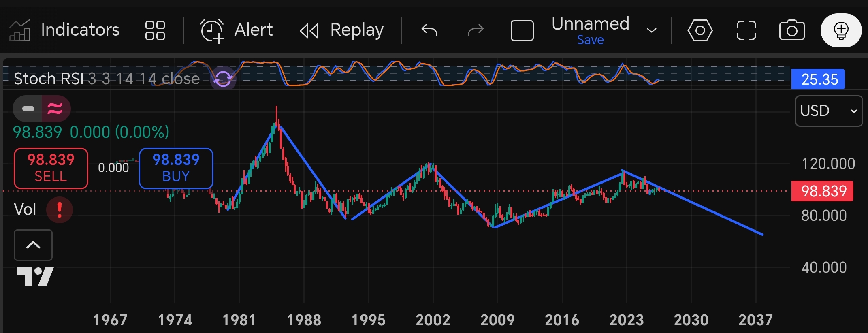Click the green 98.839 last price in legend
This screenshot has width=868, height=333.
(38, 132)
